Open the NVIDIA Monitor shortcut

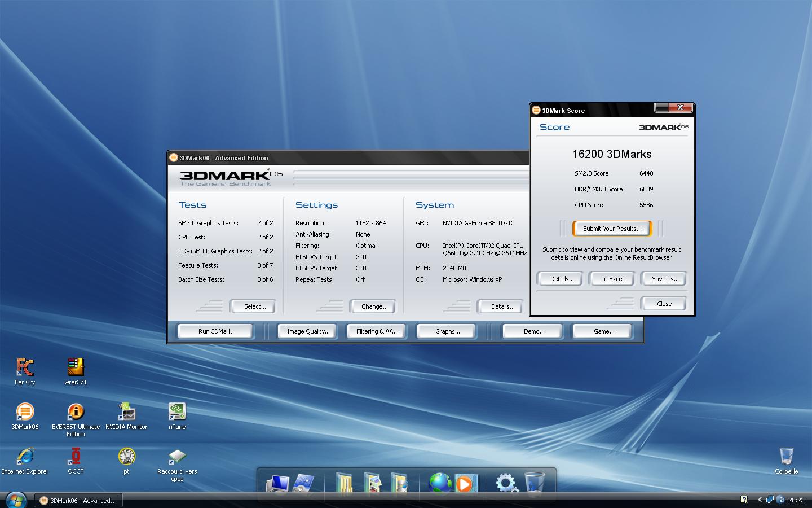point(126,415)
